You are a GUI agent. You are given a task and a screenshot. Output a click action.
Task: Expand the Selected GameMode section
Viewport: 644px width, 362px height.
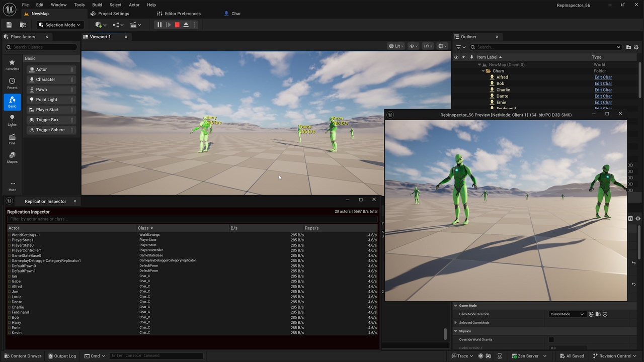click(x=456, y=323)
